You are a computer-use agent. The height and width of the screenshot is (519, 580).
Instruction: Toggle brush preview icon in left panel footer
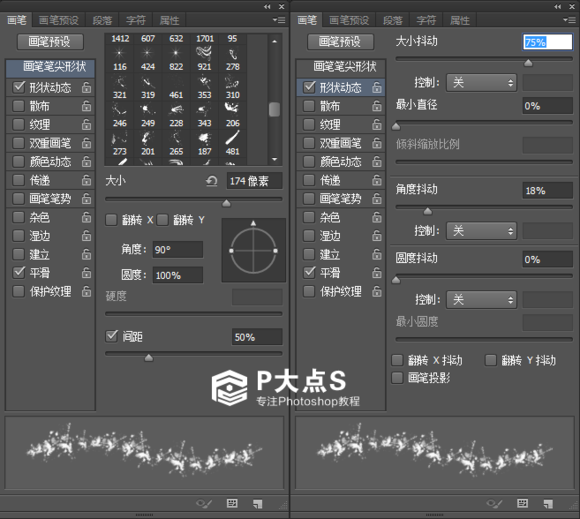click(204, 503)
